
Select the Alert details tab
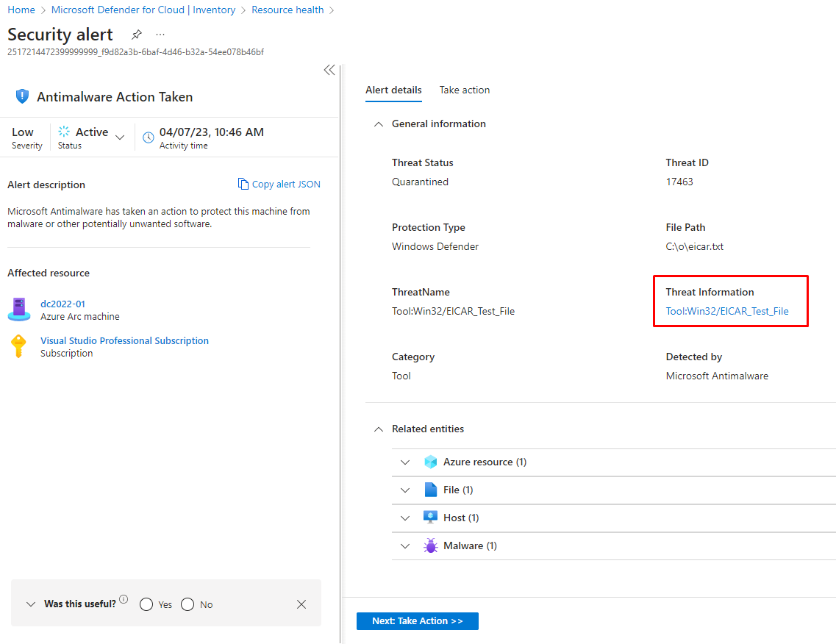393,90
